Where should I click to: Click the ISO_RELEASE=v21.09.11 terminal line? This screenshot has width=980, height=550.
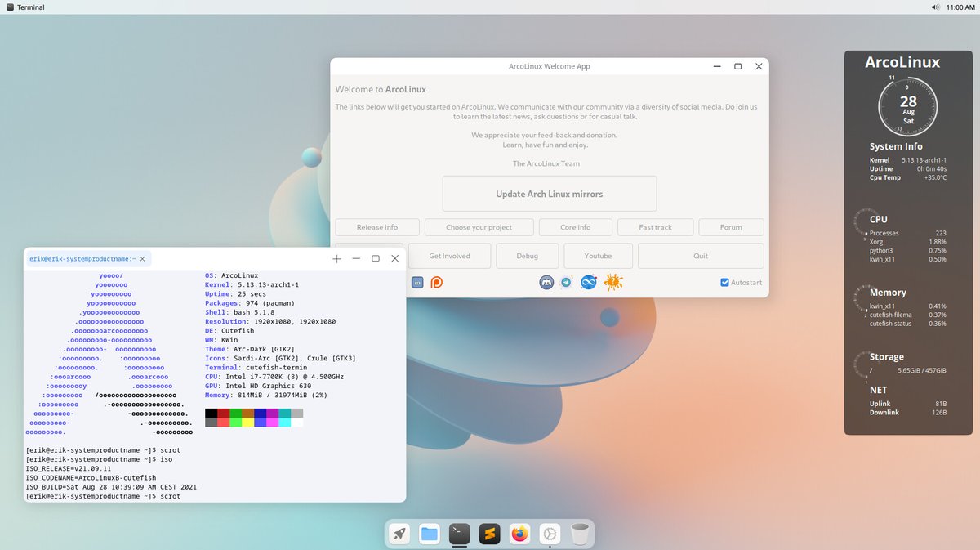tap(69, 468)
